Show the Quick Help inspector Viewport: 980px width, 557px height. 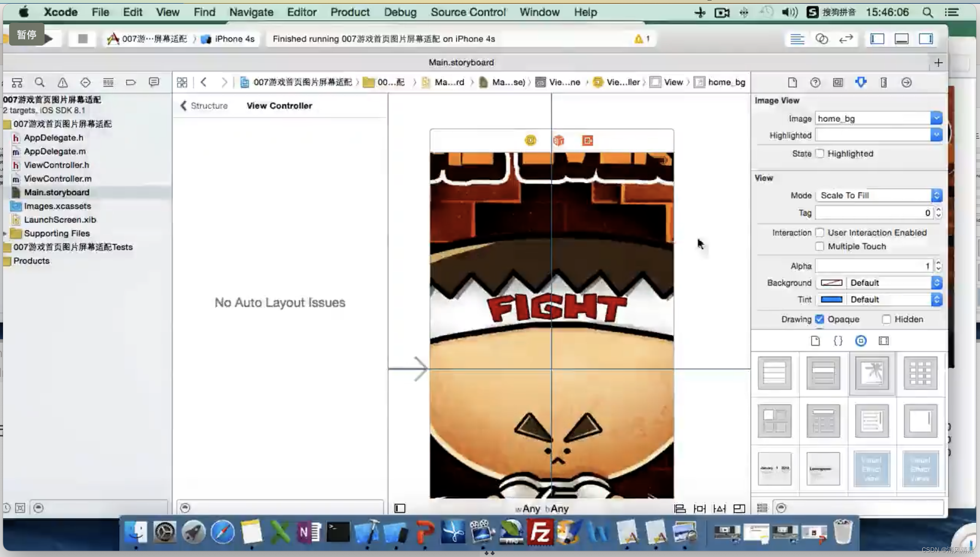pos(815,82)
